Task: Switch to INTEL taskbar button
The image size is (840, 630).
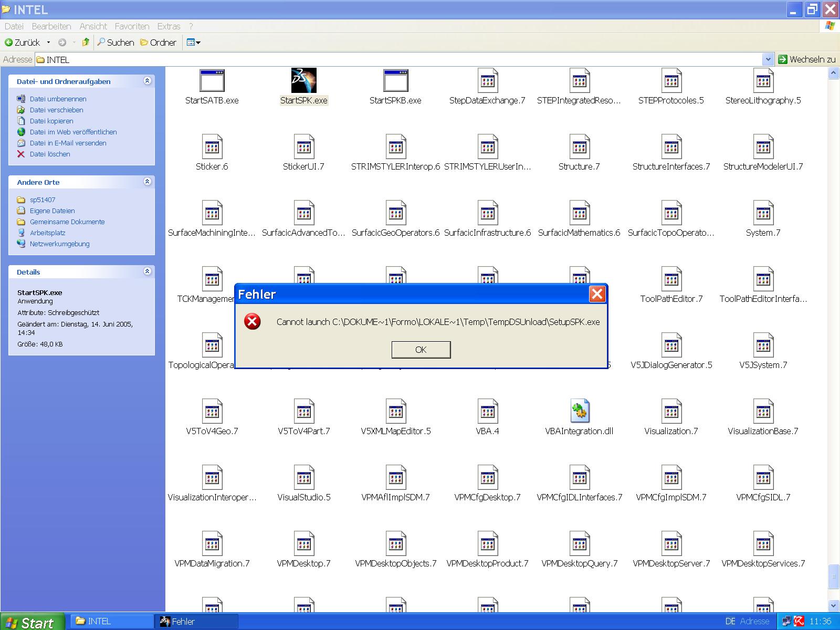Action: [x=112, y=622]
